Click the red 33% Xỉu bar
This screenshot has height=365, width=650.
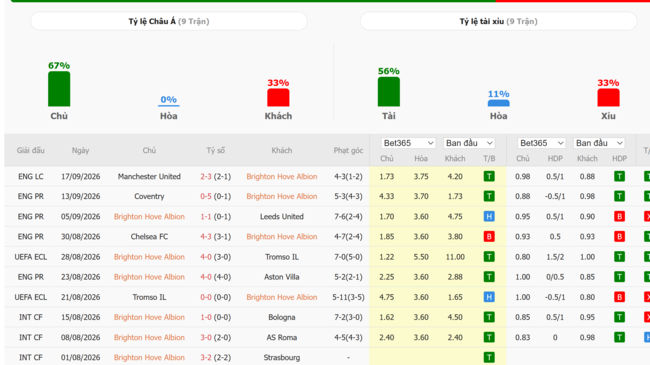pos(608,97)
